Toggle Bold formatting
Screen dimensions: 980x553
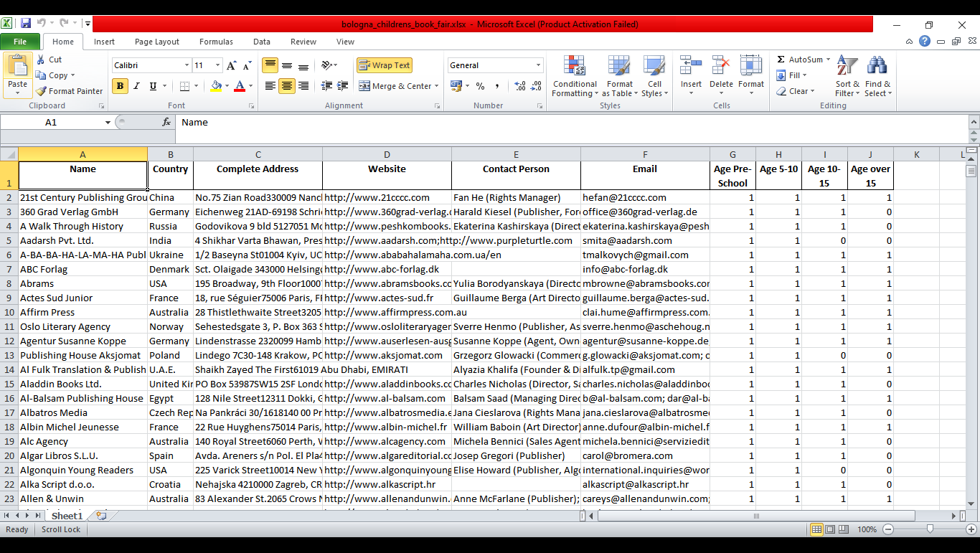click(x=120, y=86)
